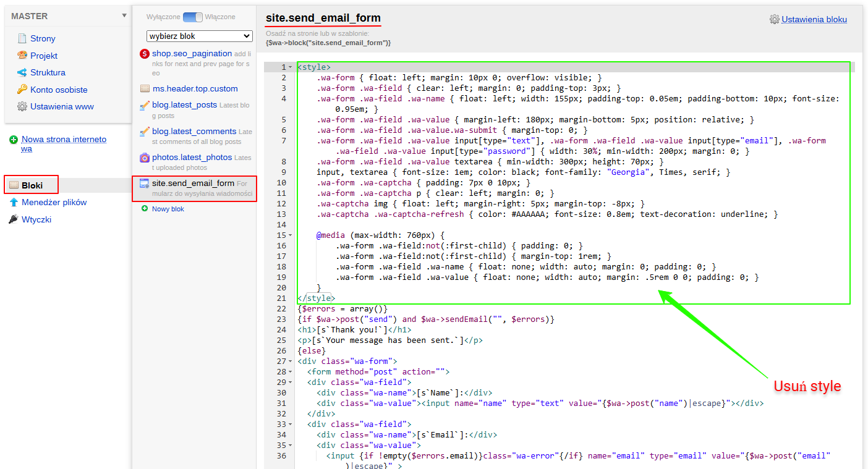Image resolution: width=868 pixels, height=469 pixels.
Task: Click the 'Your message has been sent.' code line
Action: (390, 340)
